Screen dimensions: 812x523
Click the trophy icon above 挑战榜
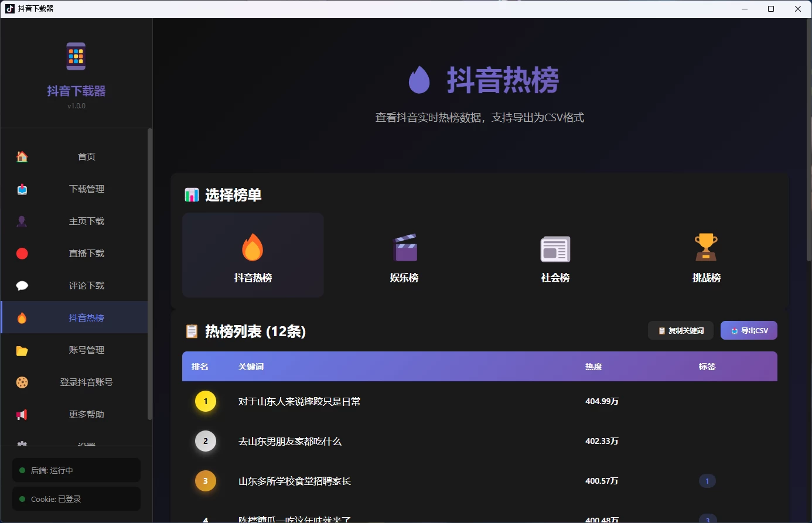click(x=706, y=247)
